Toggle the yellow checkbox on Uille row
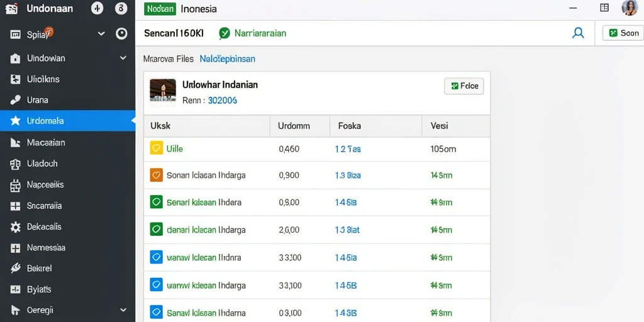644x322 pixels. (156, 148)
